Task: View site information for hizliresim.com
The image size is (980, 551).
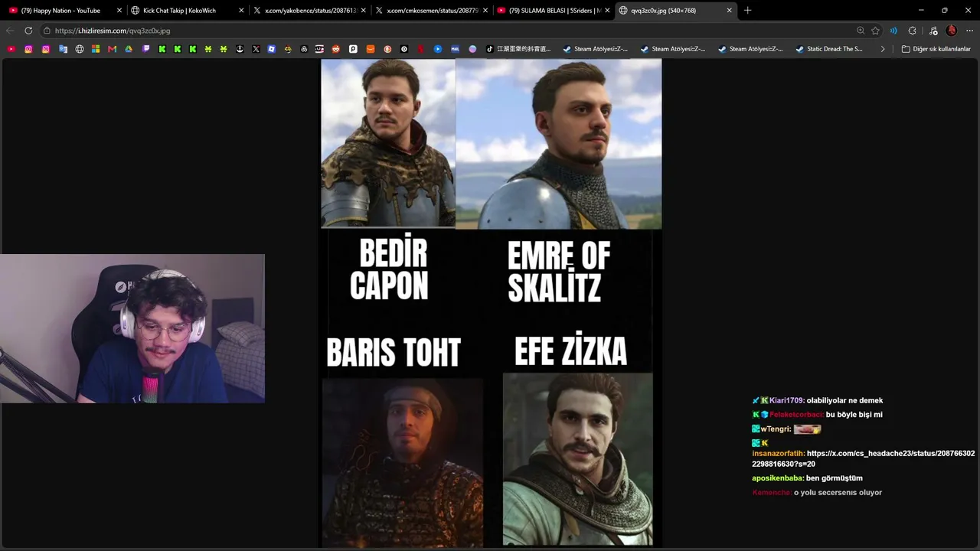Action: click(x=47, y=31)
